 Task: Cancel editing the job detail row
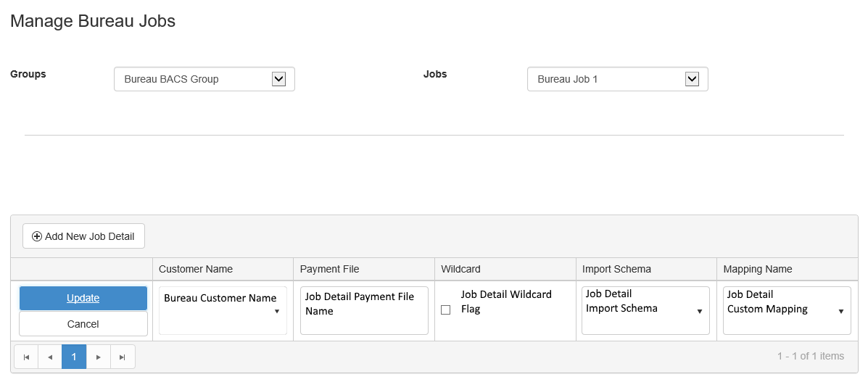pos(83,324)
